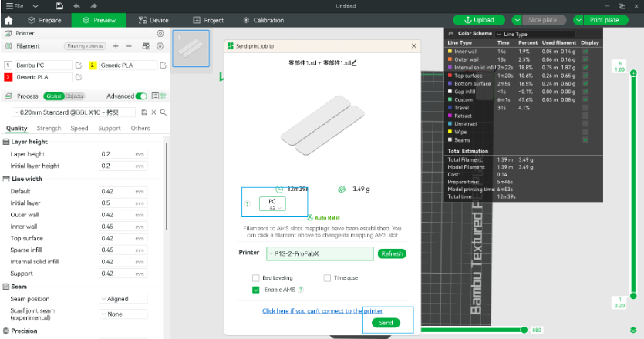
Task: Open the Scarf joint seam dropdown
Action: click(x=123, y=314)
